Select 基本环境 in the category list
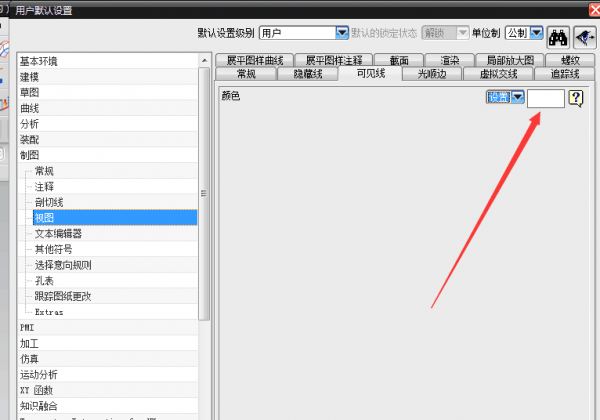Image resolution: width=600 pixels, height=420 pixels. tap(108, 61)
